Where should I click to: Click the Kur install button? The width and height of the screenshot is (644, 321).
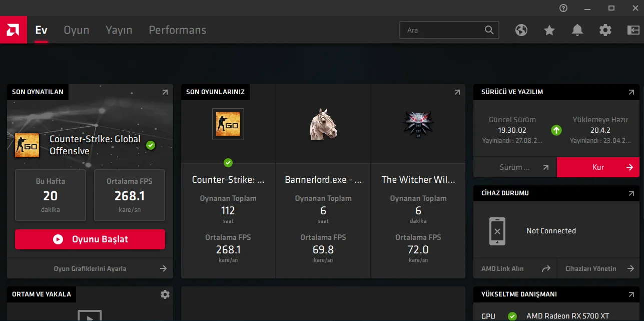[x=598, y=167]
